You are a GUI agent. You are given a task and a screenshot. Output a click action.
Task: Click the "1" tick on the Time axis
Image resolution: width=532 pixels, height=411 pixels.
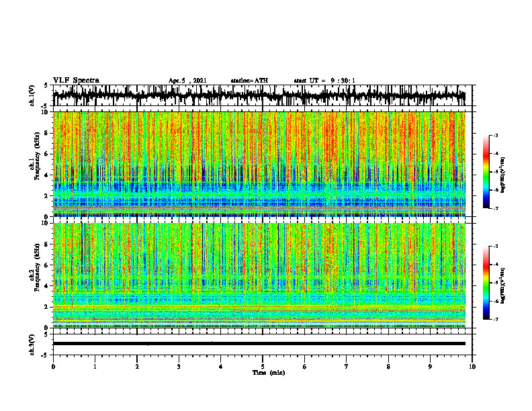pyautogui.click(x=95, y=367)
